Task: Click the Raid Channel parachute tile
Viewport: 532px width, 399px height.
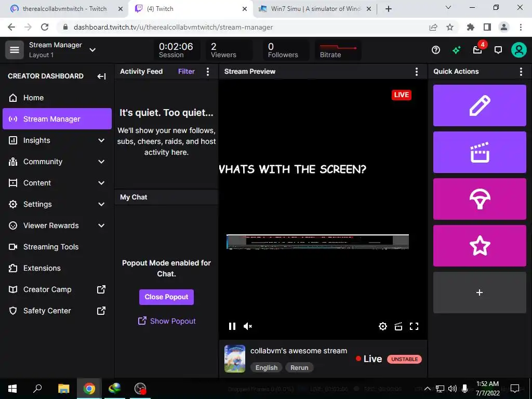Action: pyautogui.click(x=480, y=199)
